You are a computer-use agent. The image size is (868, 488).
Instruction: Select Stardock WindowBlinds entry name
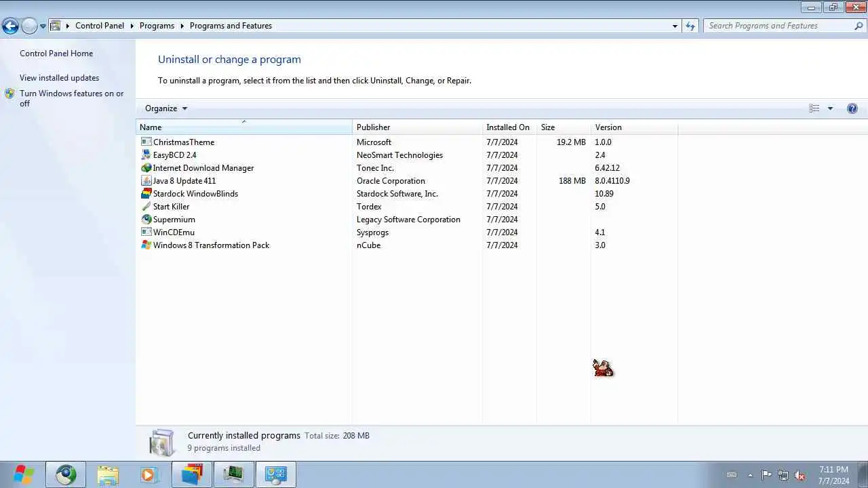coord(195,194)
